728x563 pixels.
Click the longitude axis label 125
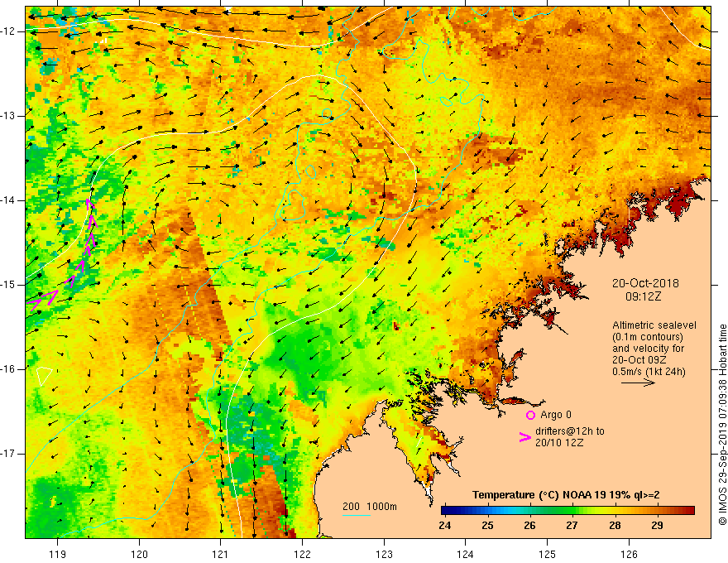click(x=548, y=554)
